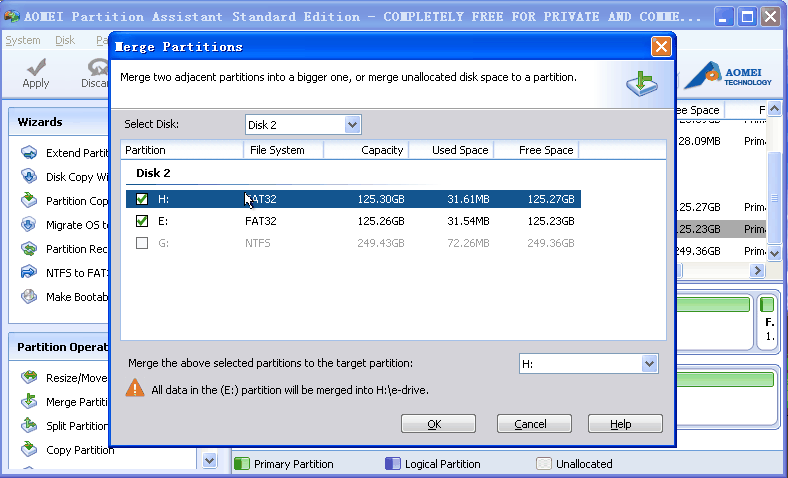This screenshot has width=788, height=478.
Task: Select Copy Partition operation icon
Action: point(29,448)
